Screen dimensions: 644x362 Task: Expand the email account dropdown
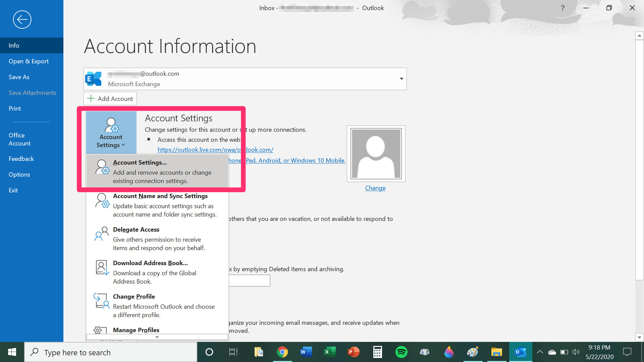pos(401,79)
